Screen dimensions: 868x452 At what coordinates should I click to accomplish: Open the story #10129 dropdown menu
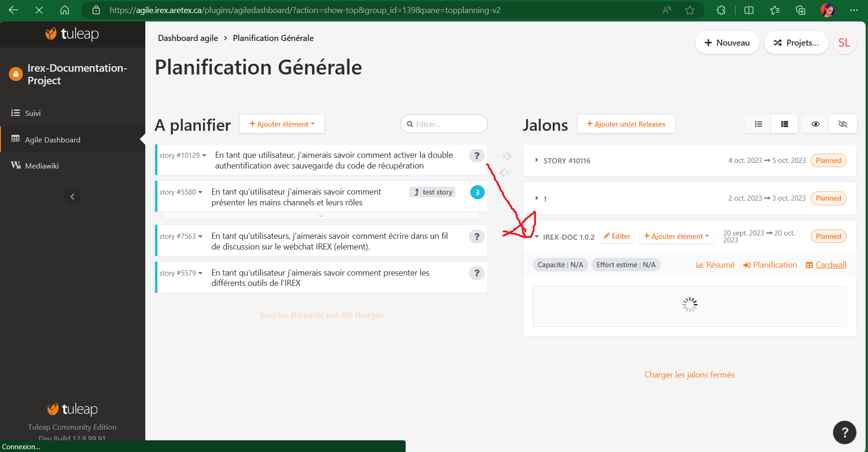coord(204,155)
